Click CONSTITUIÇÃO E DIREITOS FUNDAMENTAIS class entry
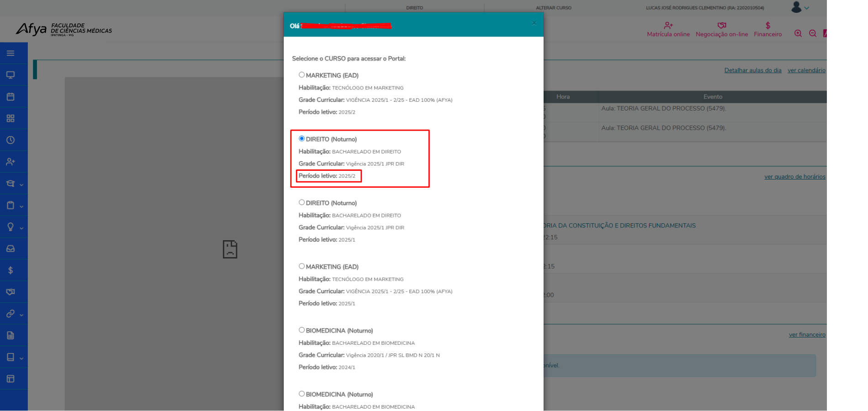 pyautogui.click(x=619, y=226)
